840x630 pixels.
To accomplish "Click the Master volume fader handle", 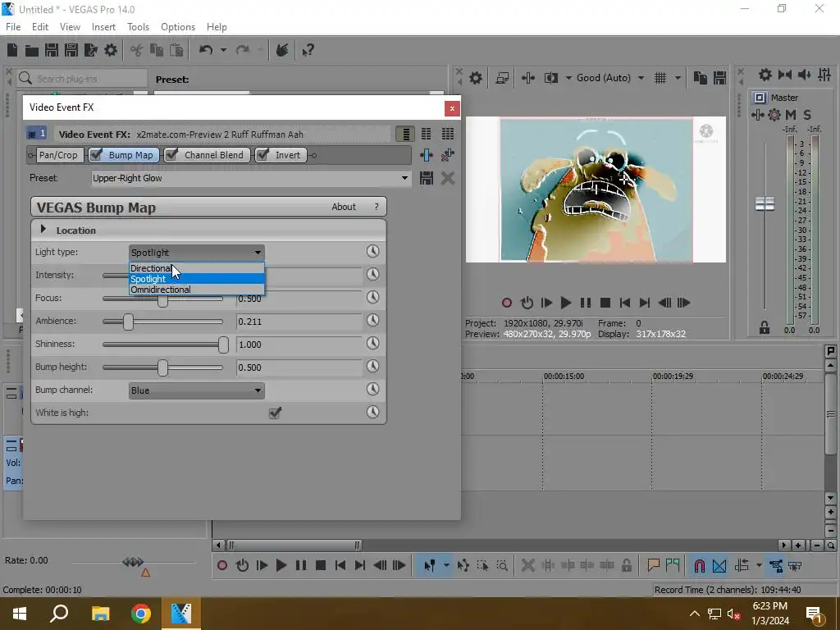I will 765,203.
